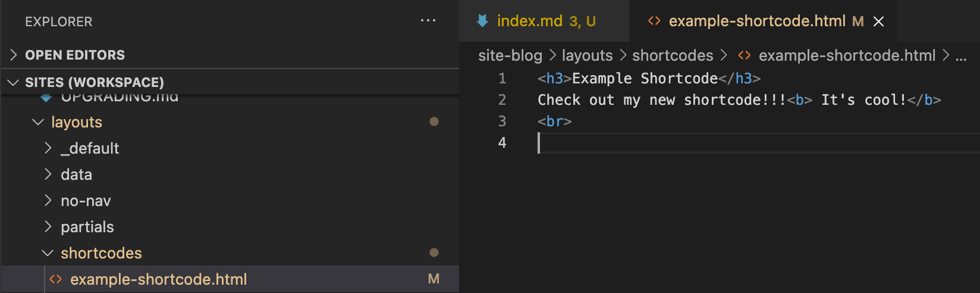Screen dimensions: 980x293
Task: Expand the data folder chevron
Action: pyautogui.click(x=48, y=174)
